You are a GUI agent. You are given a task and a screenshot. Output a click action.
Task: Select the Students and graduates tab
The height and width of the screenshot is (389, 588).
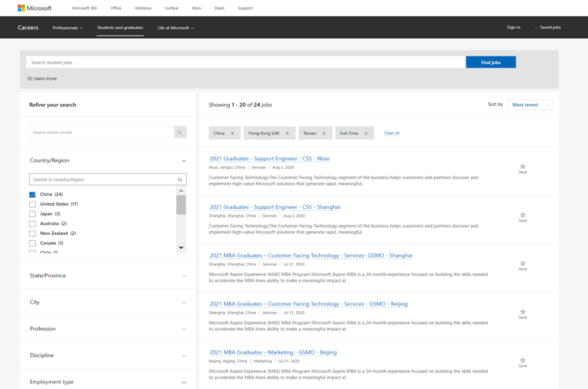[120, 28]
